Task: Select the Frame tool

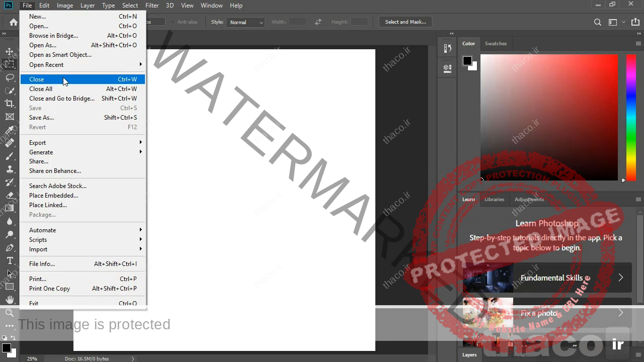Action: [x=10, y=117]
